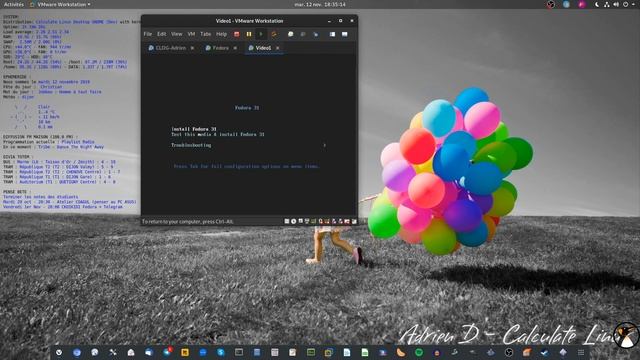Toggle the library sidebar view toolbar icon
This screenshot has width=640, height=360.
332,34
